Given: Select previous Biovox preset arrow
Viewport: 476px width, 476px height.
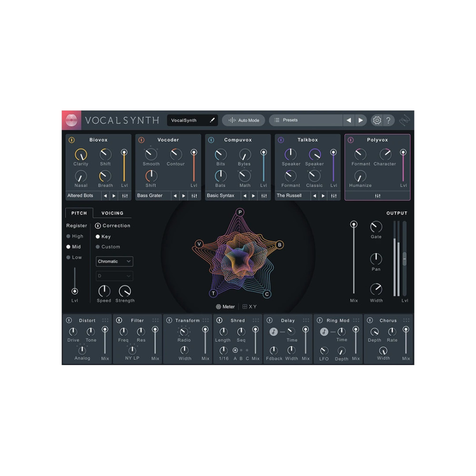Looking at the screenshot, I should click(105, 196).
